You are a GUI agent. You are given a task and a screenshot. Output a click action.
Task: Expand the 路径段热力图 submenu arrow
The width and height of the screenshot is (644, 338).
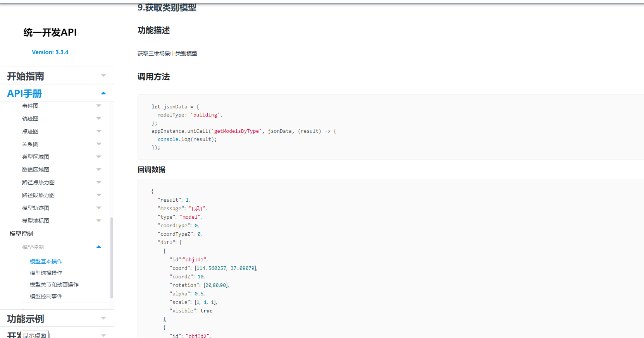click(99, 195)
